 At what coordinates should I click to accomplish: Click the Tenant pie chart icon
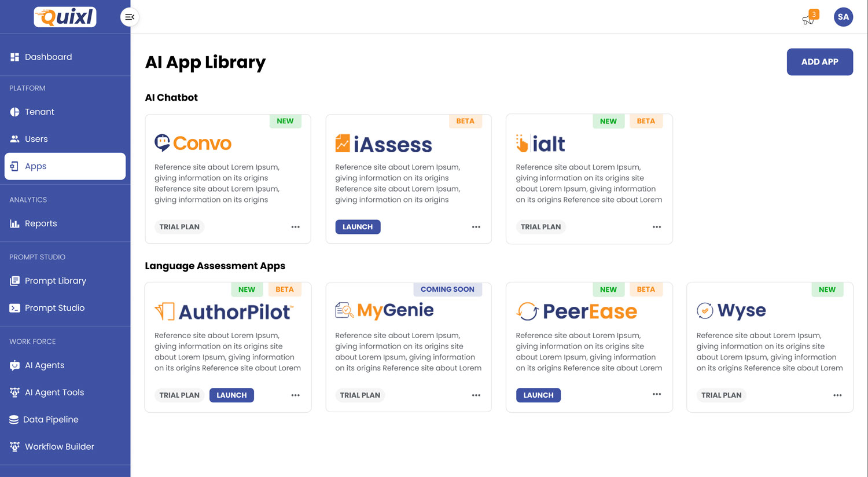tap(15, 112)
